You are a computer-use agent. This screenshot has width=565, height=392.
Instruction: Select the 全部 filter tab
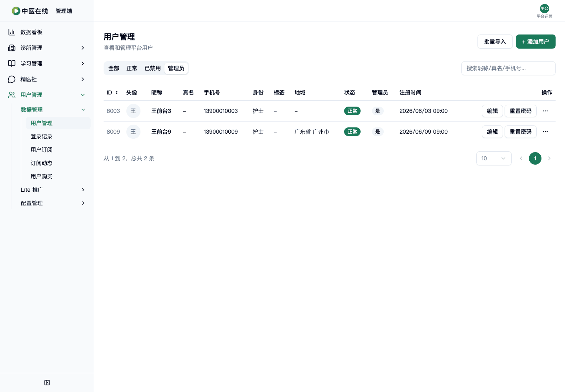click(114, 68)
